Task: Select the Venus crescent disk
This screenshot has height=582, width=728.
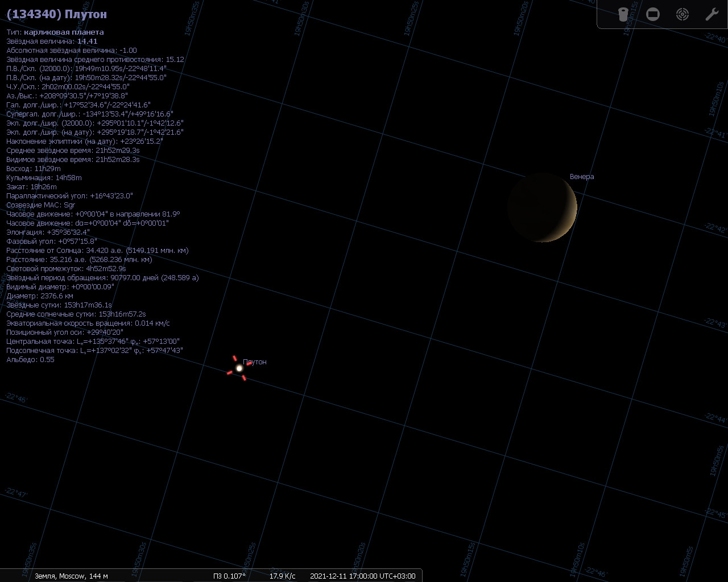Action: [x=543, y=207]
